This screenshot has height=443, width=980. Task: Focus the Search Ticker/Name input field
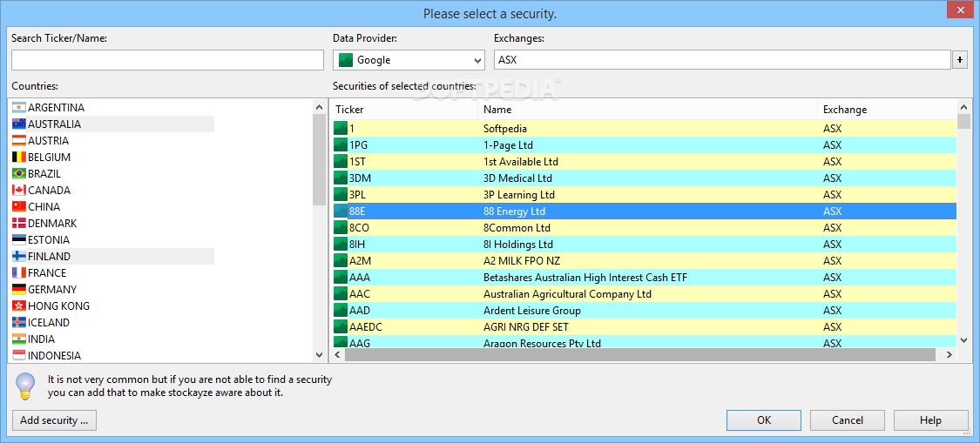pos(167,60)
